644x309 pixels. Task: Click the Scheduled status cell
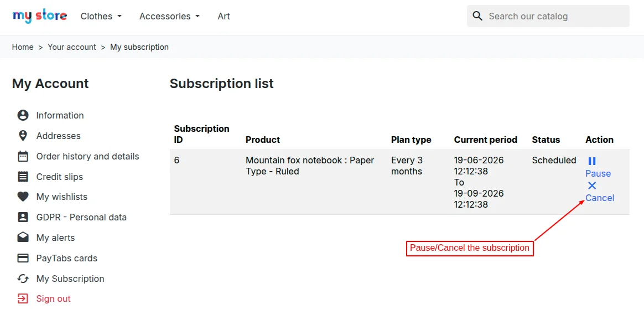point(554,160)
